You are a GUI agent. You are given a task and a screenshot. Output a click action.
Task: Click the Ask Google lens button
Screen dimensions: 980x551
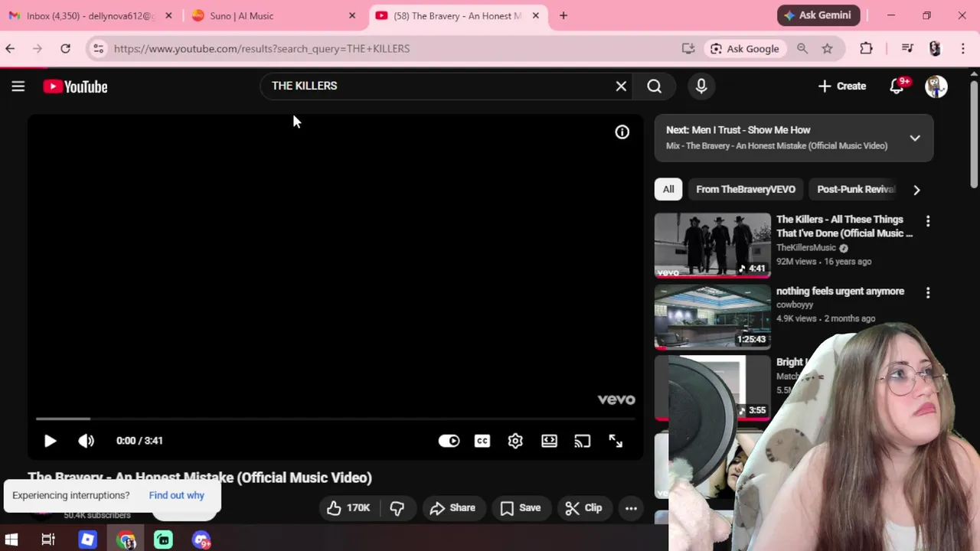pos(744,48)
